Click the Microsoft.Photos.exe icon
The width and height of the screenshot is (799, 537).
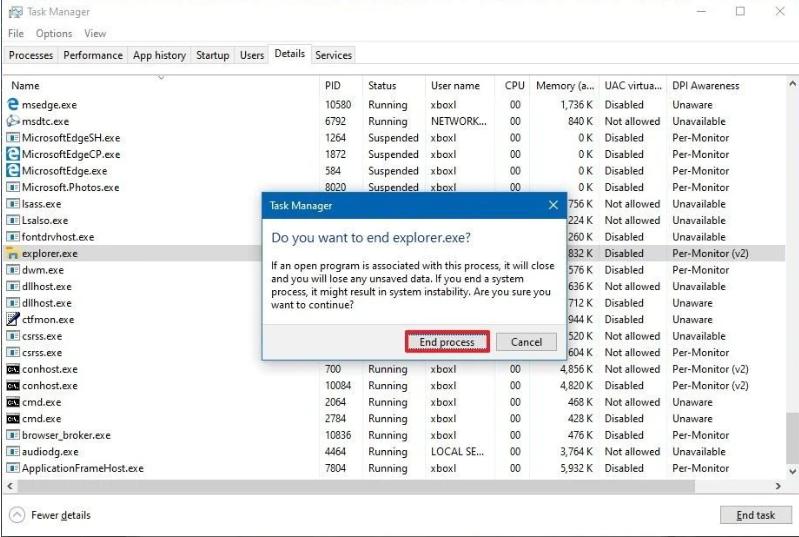click(13, 187)
